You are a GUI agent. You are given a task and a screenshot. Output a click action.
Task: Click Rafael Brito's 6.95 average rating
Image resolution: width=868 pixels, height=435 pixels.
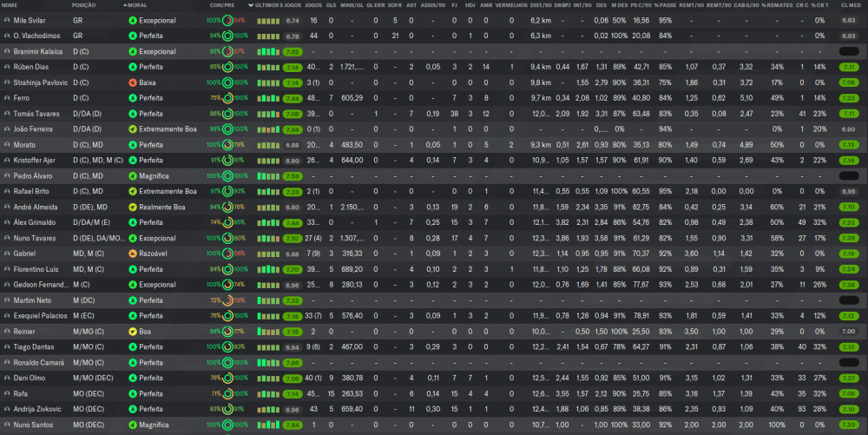(x=849, y=192)
